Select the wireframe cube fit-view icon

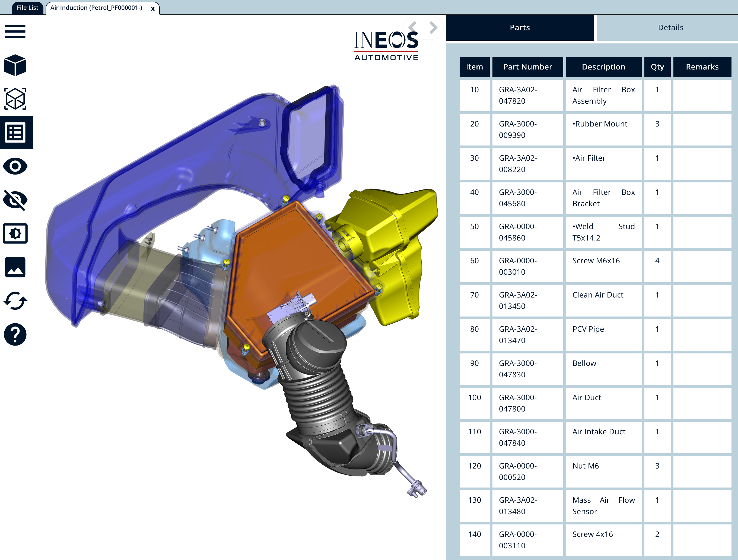(x=15, y=99)
